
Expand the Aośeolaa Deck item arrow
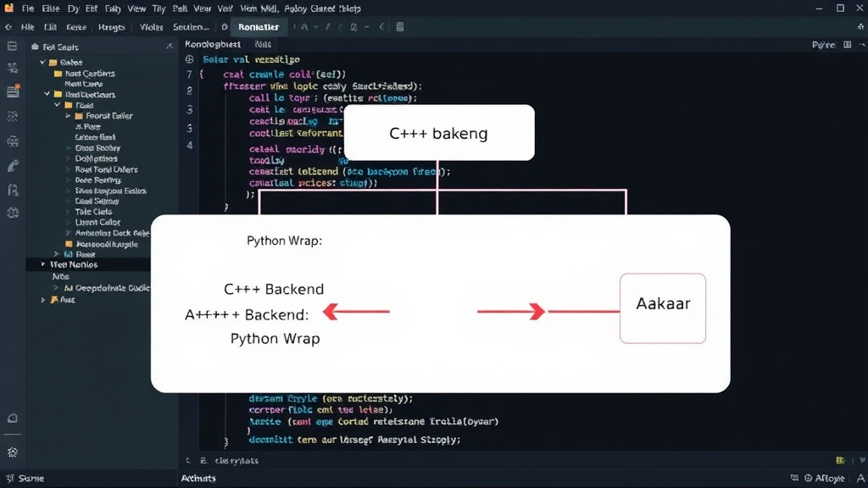pos(68,234)
